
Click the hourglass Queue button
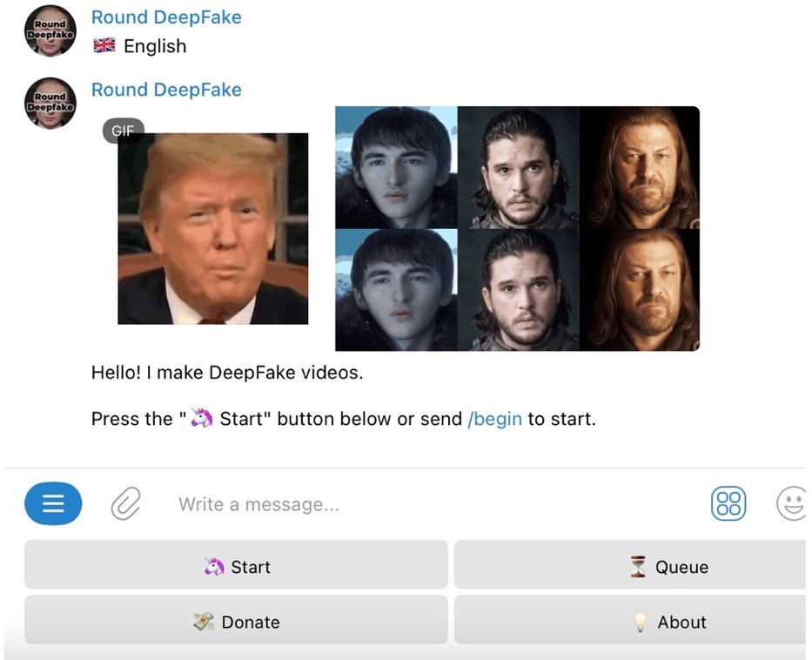(630, 565)
